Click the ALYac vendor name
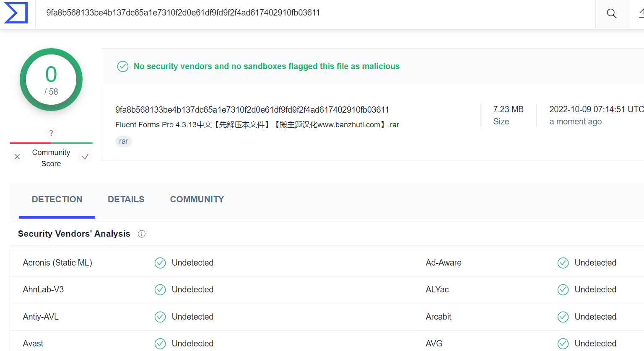The height and width of the screenshot is (351, 644). (x=437, y=289)
